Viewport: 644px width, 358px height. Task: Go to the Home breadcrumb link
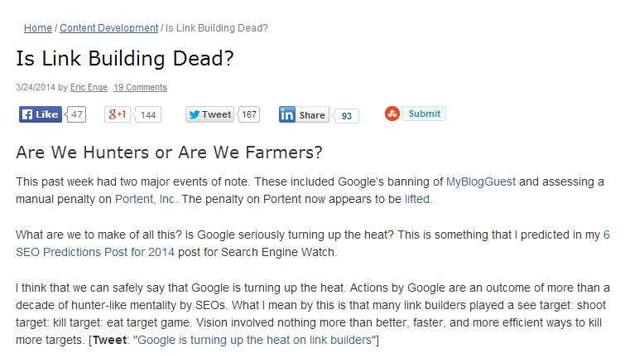38,28
